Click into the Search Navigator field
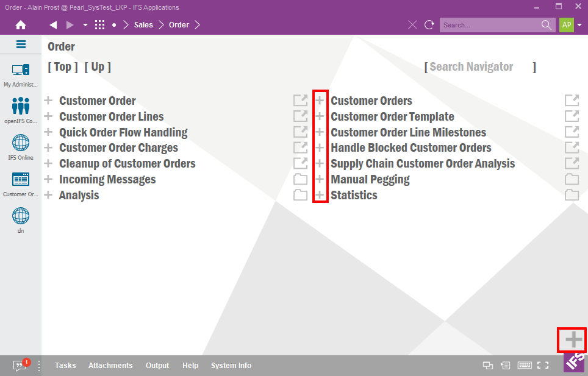 (x=479, y=67)
